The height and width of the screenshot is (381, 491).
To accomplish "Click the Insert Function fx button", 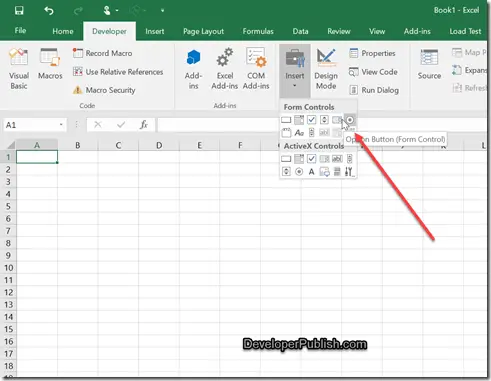I will (x=144, y=125).
